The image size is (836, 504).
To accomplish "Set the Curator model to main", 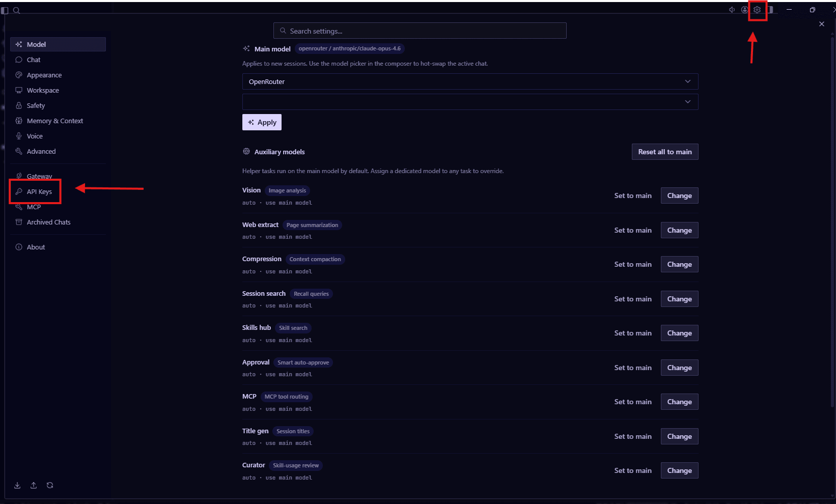I will [x=633, y=470].
